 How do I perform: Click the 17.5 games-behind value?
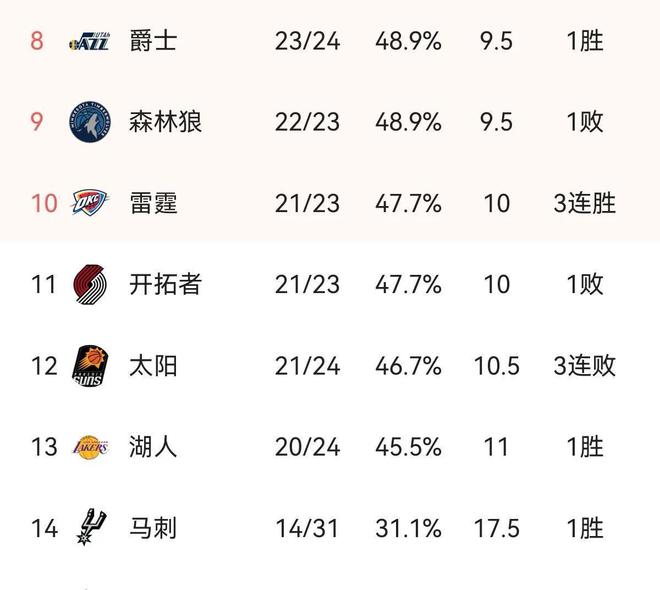point(497,529)
